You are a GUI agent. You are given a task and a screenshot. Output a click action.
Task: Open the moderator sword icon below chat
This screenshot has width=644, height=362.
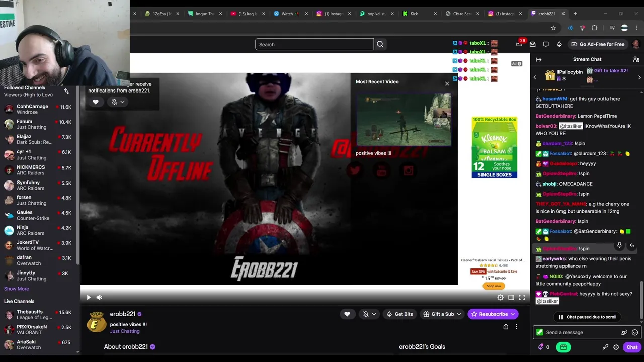coord(605,347)
